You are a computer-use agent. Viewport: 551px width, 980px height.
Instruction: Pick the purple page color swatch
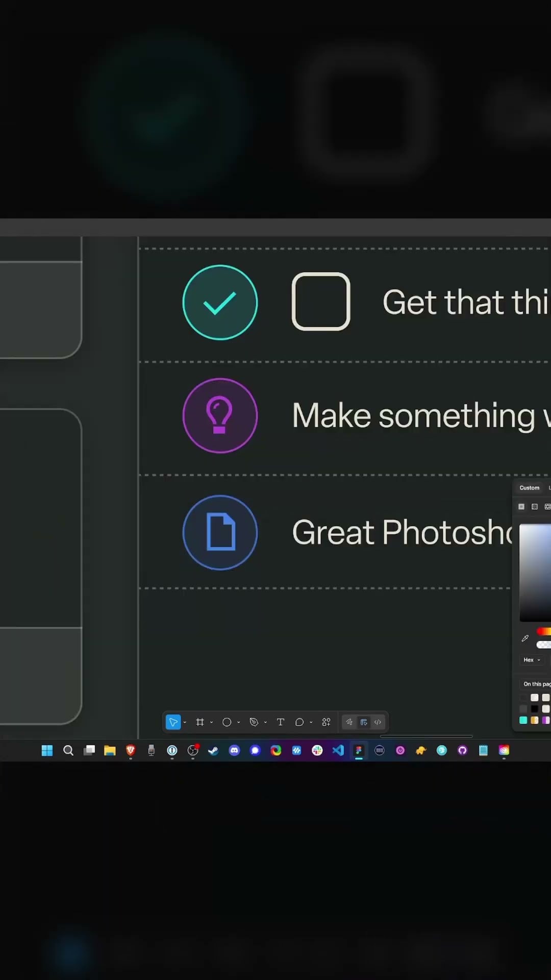(546, 720)
